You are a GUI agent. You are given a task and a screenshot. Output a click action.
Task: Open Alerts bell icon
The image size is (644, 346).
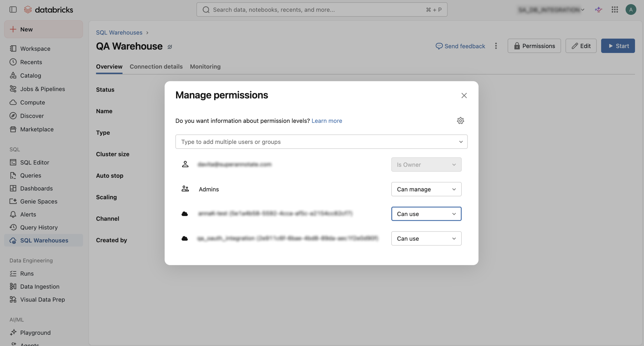pos(13,214)
